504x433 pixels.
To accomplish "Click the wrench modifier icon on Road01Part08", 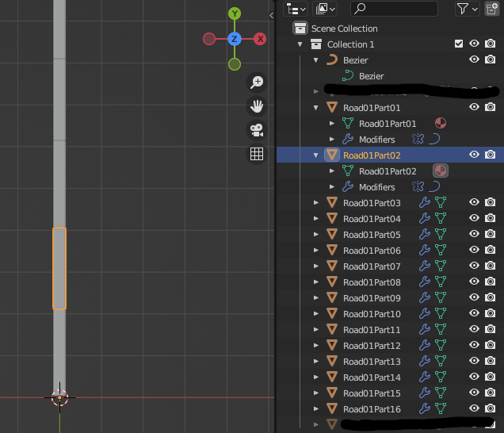I will coord(425,282).
